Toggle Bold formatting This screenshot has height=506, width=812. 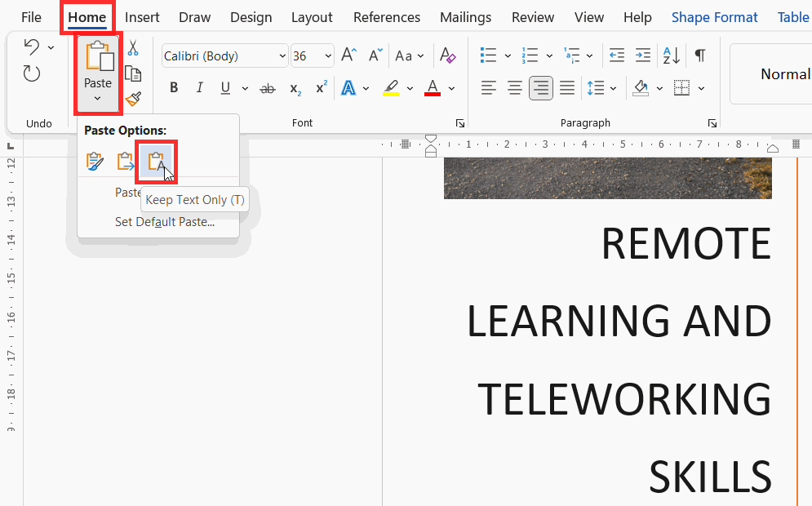[174, 88]
